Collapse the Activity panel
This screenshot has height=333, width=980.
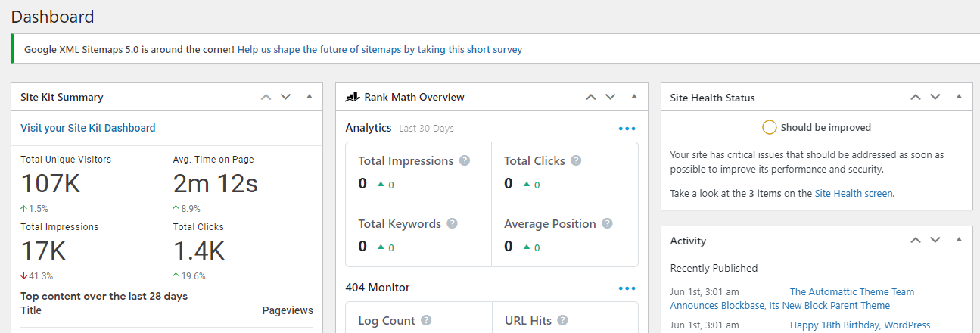pyautogui.click(x=959, y=240)
